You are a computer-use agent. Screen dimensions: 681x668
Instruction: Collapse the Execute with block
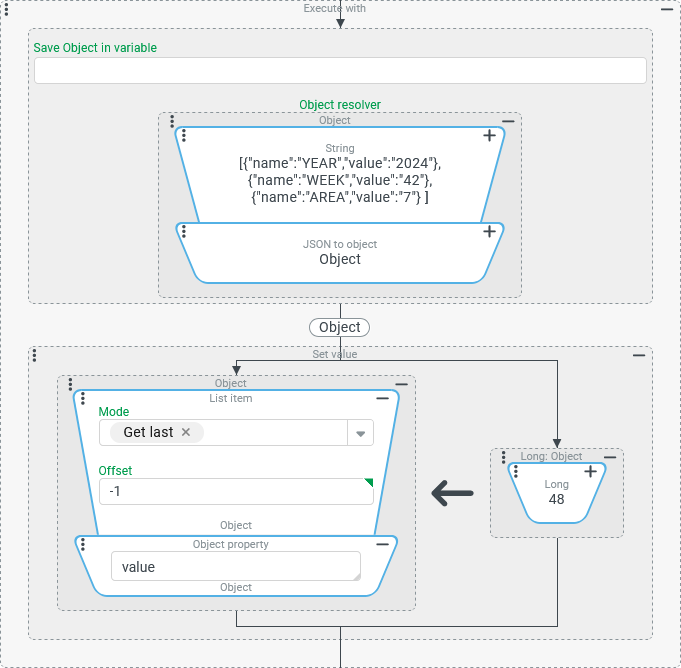[667, 9]
